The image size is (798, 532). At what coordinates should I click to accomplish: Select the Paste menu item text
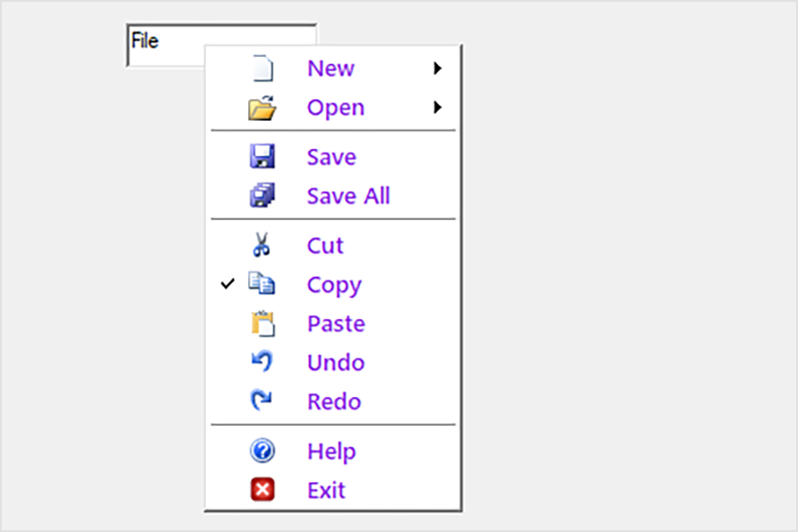pyautogui.click(x=335, y=324)
